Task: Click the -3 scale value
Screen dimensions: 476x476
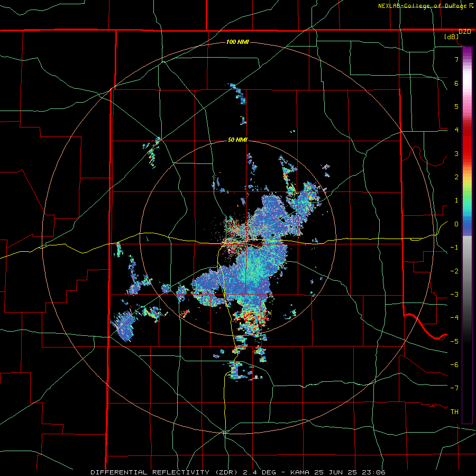Action: (x=454, y=295)
